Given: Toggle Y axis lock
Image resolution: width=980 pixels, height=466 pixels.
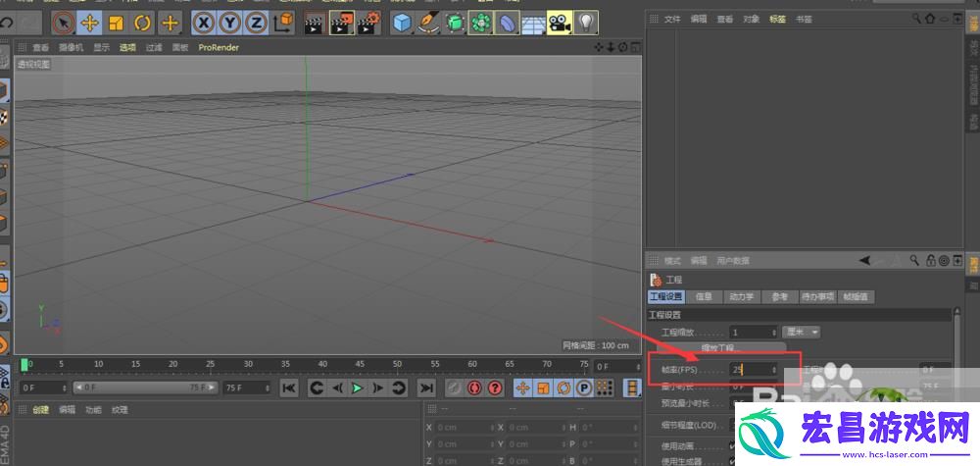Looking at the screenshot, I should [230, 24].
